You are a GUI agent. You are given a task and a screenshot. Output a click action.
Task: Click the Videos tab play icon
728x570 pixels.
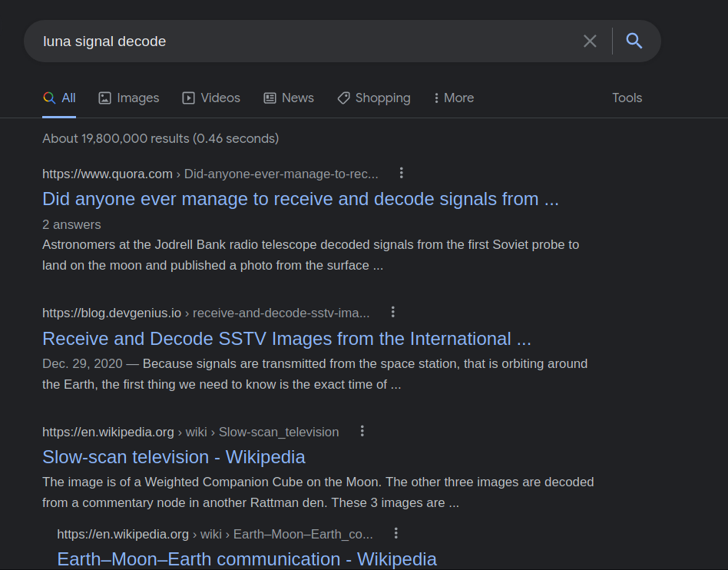(x=188, y=98)
